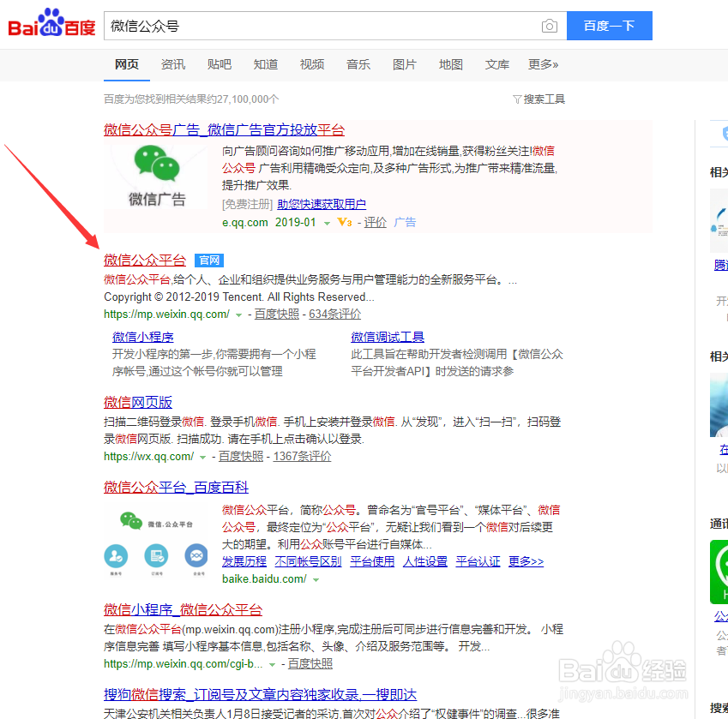Switch to the 知道 tab
Image resolution: width=728 pixels, height=719 pixels.
click(266, 64)
